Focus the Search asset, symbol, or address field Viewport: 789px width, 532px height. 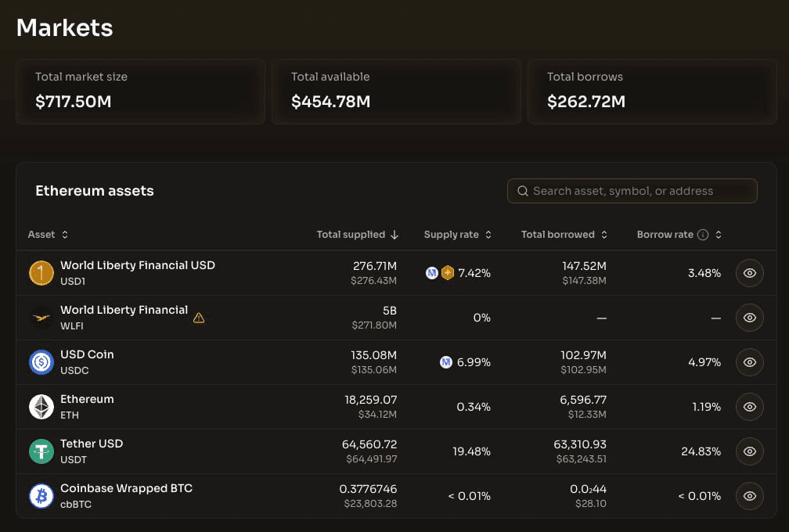click(632, 191)
